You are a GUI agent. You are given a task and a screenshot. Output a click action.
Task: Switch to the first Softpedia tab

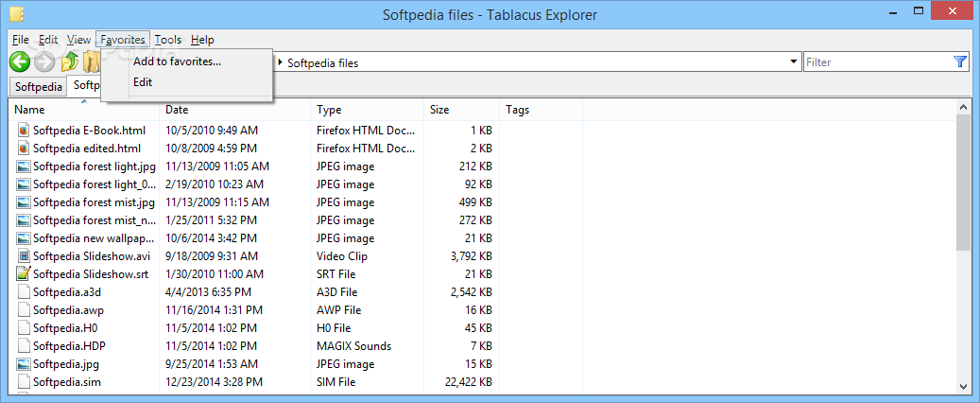pyautogui.click(x=39, y=86)
